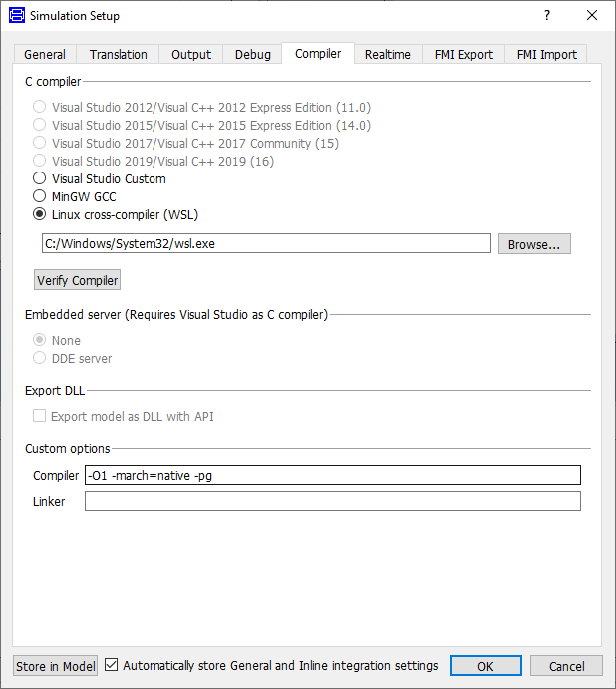The width and height of the screenshot is (616, 689).
Task: Click the Linker options input field
Action: tap(332, 502)
